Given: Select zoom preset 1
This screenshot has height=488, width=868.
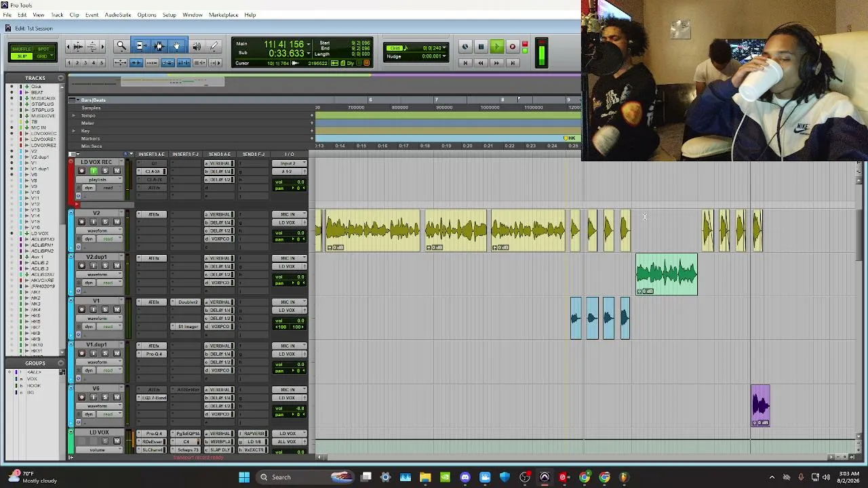Looking at the screenshot, I should (68, 63).
